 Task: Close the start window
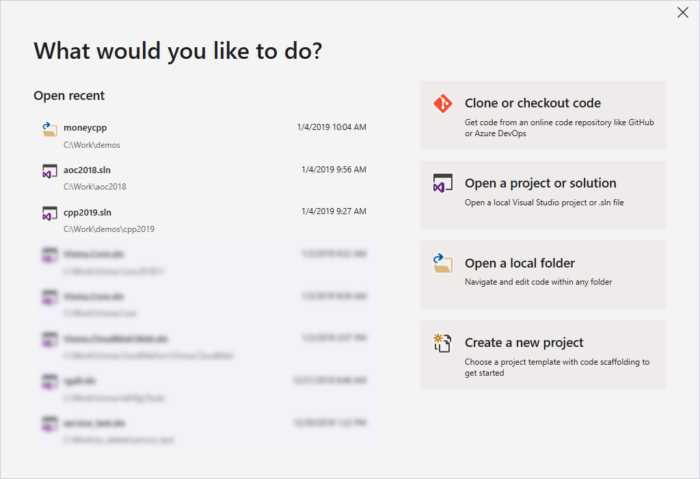682,12
